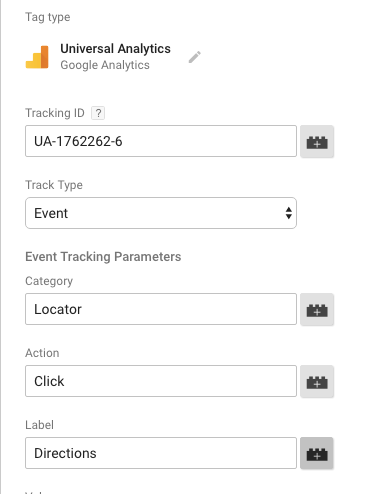Insert a variable into the Label field
Viewport: 392px width, 494px height.
coord(317,453)
